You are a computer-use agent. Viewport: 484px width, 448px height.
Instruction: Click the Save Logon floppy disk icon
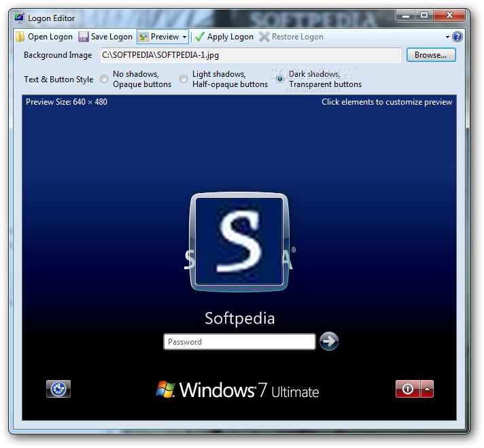pyautogui.click(x=84, y=37)
